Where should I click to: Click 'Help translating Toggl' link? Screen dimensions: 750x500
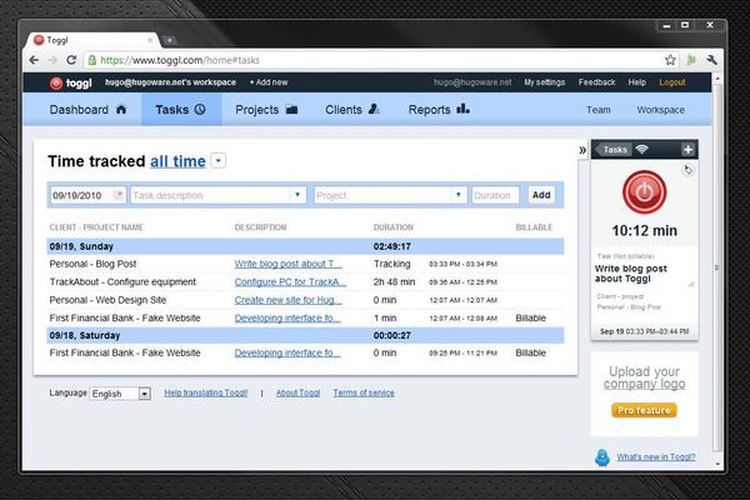(206, 393)
